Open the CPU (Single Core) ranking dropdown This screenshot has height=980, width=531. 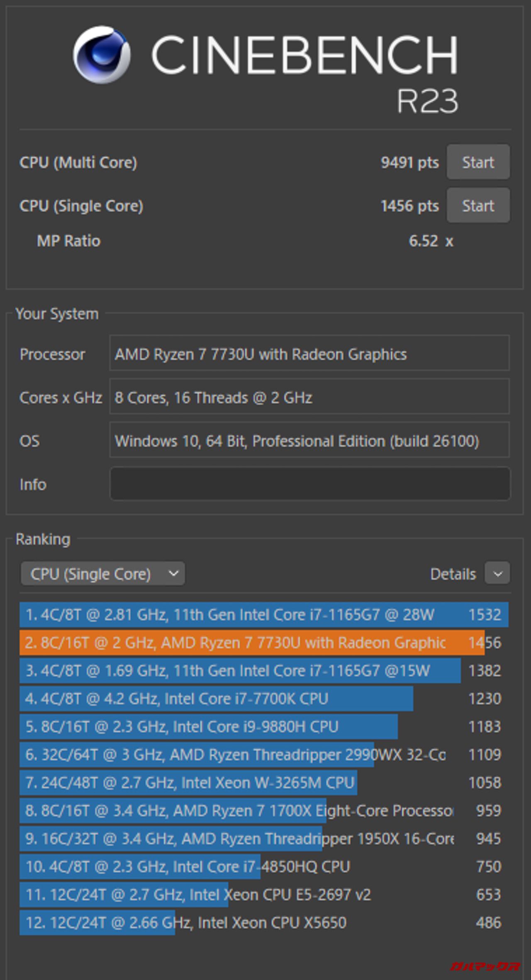(102, 574)
